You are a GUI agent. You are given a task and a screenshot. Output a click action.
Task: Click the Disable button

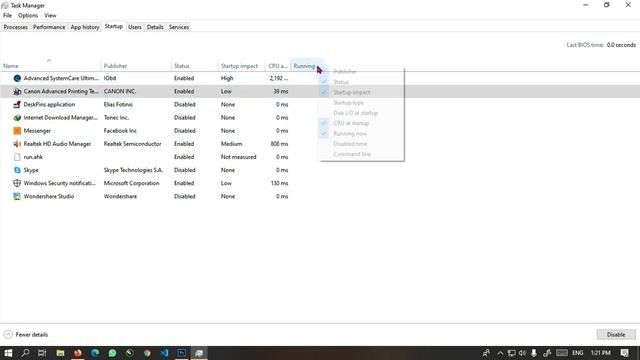click(616, 335)
